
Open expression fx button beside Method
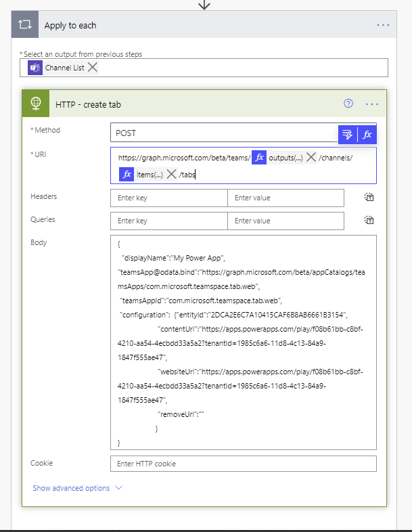(x=367, y=135)
